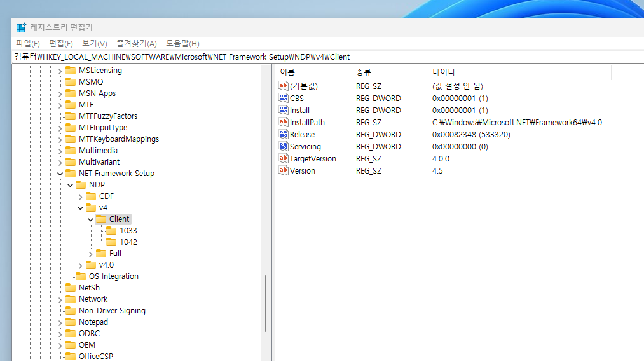
Task: Select the CBS DWORD value icon
Action: (284, 98)
